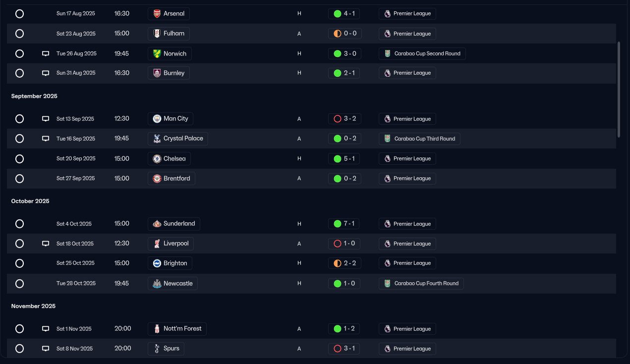Select the radio circle for Sunderland fixture
The height and width of the screenshot is (364, 630).
point(19,224)
